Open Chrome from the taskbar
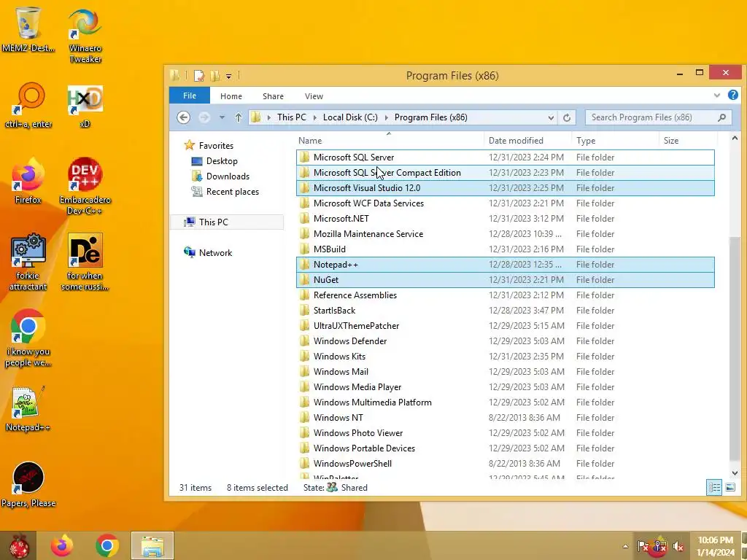This screenshot has width=747, height=560. [107, 545]
